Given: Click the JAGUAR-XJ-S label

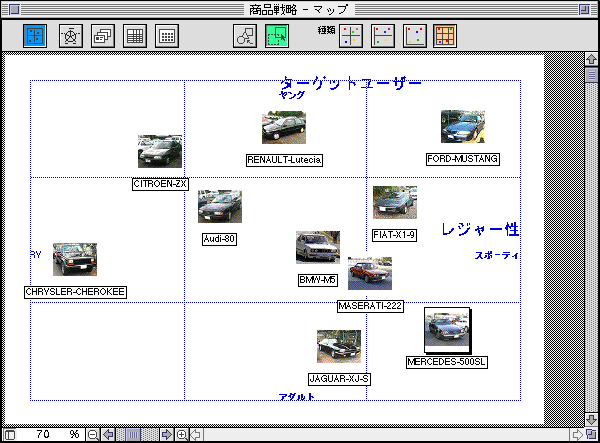Looking at the screenshot, I should point(339,379).
